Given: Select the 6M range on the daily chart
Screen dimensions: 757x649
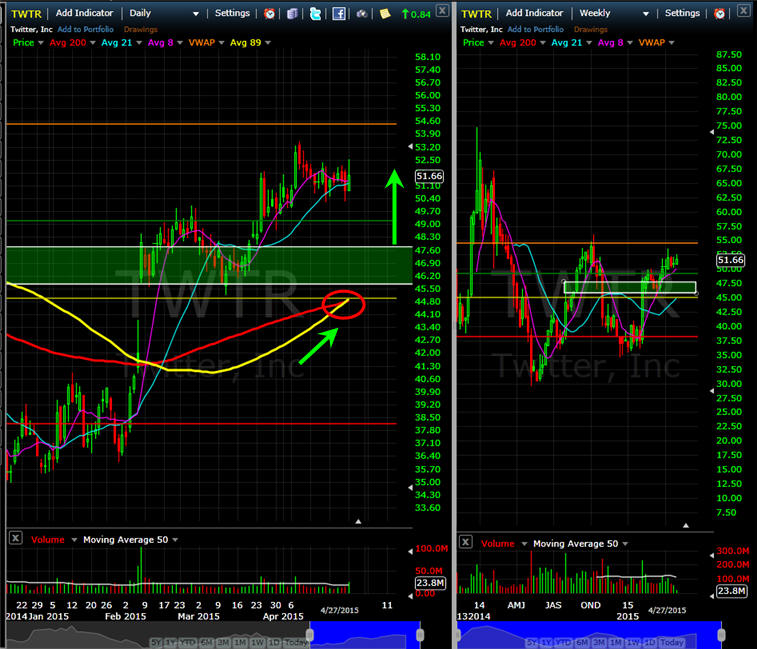Looking at the screenshot, I should pyautogui.click(x=207, y=643).
